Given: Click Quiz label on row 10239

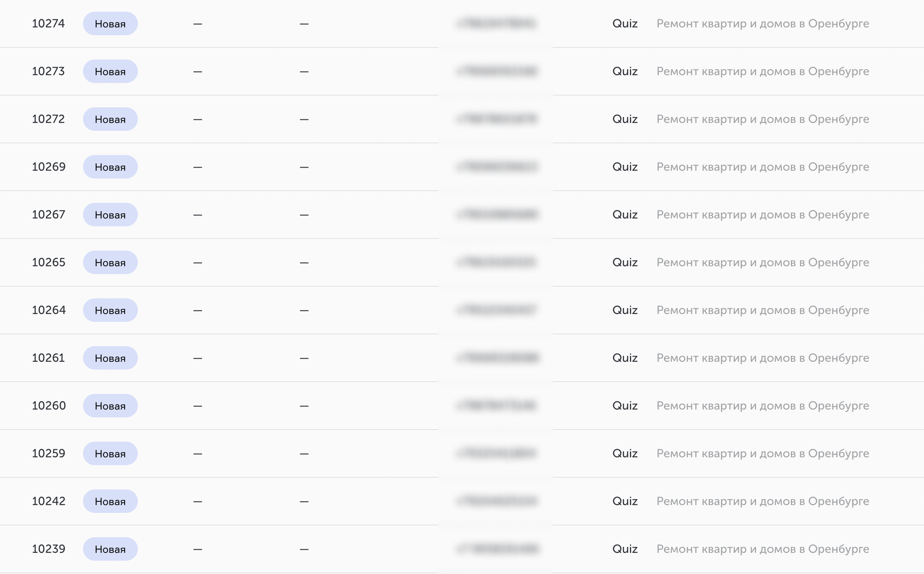Looking at the screenshot, I should [625, 549].
